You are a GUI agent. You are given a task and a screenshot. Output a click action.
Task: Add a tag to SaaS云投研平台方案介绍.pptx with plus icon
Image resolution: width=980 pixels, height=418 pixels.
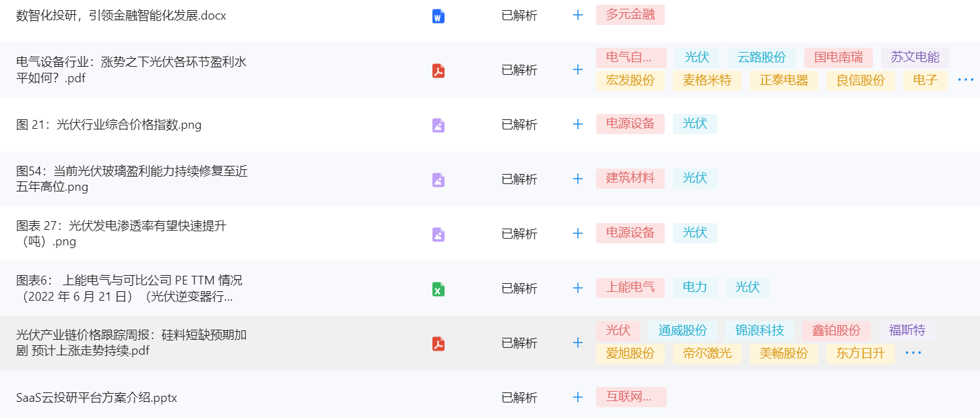tap(577, 397)
